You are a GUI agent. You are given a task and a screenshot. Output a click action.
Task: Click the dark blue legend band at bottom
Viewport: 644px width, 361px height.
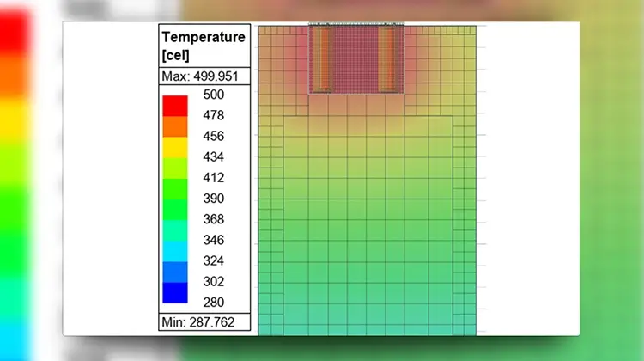pos(175,292)
